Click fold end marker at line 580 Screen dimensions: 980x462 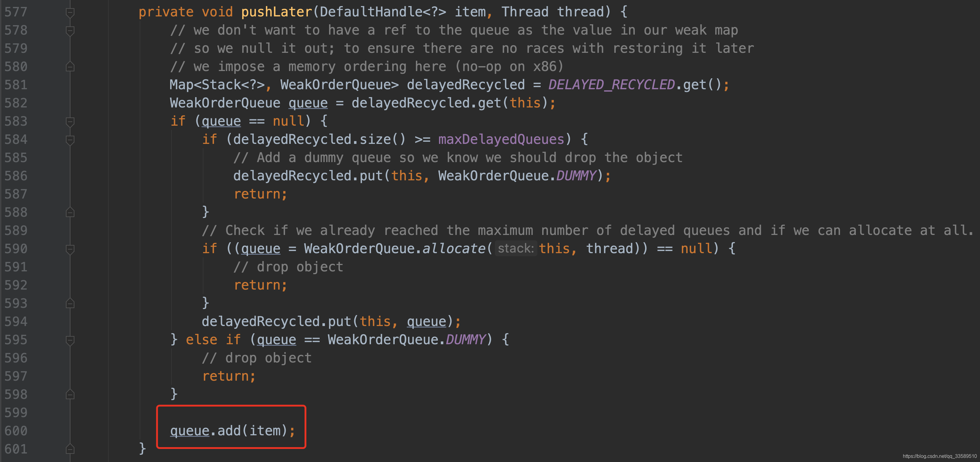70,67
